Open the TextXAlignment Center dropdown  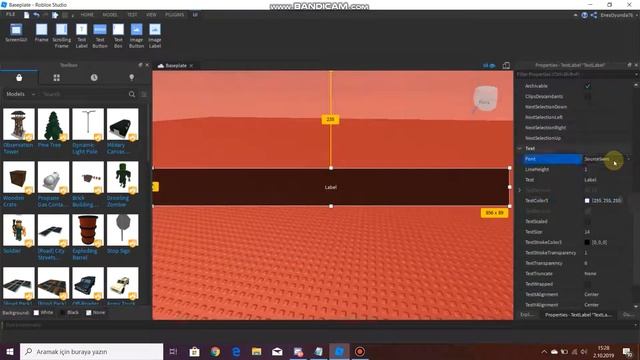607,294
